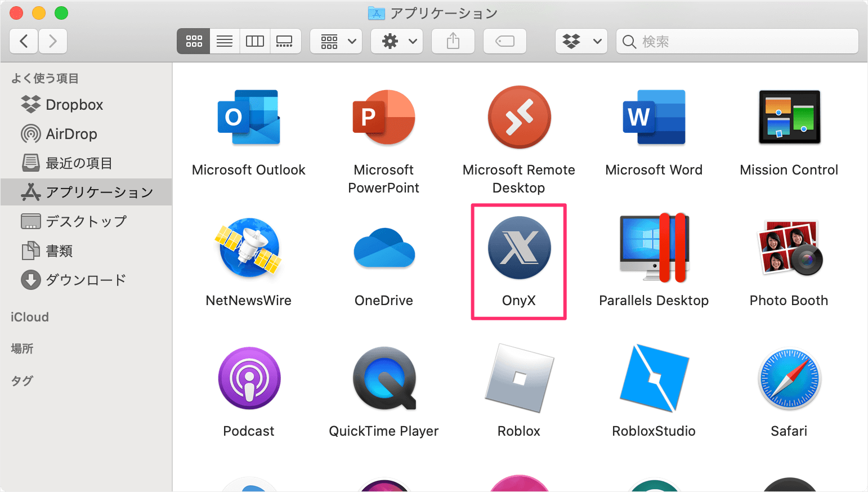
Task: Click the Microsoft Outlook name label
Action: [x=249, y=170]
